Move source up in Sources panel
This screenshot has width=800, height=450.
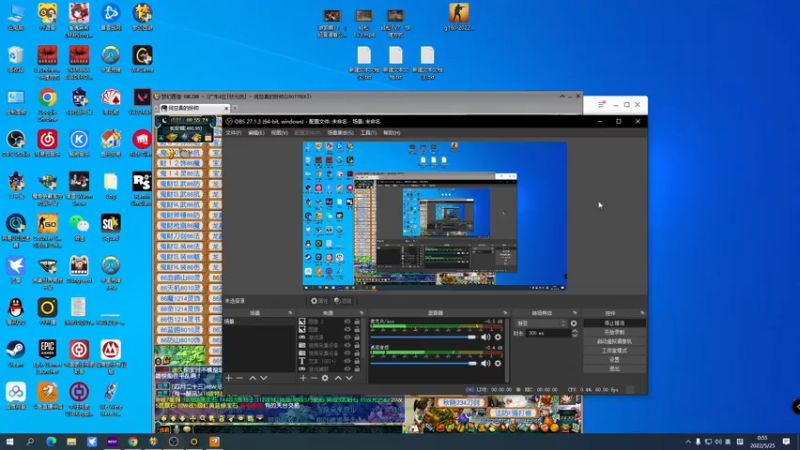click(x=338, y=378)
